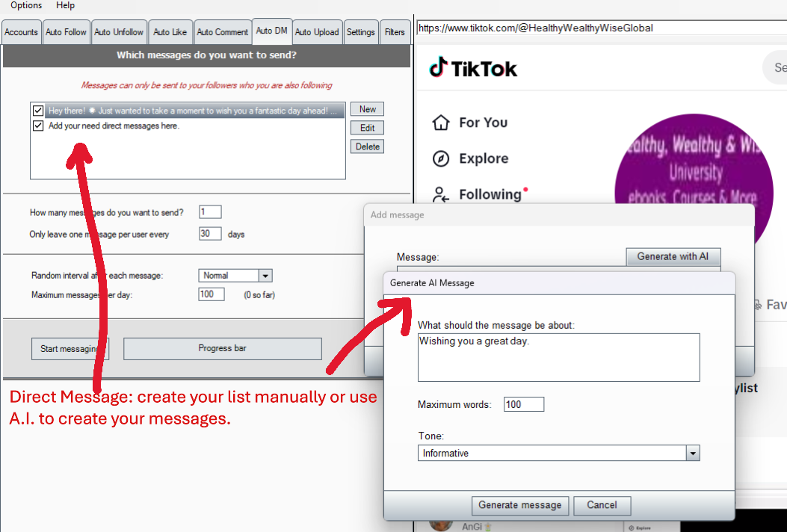Click the TikTok URL address field
This screenshot has height=532, width=787.
coord(598,28)
